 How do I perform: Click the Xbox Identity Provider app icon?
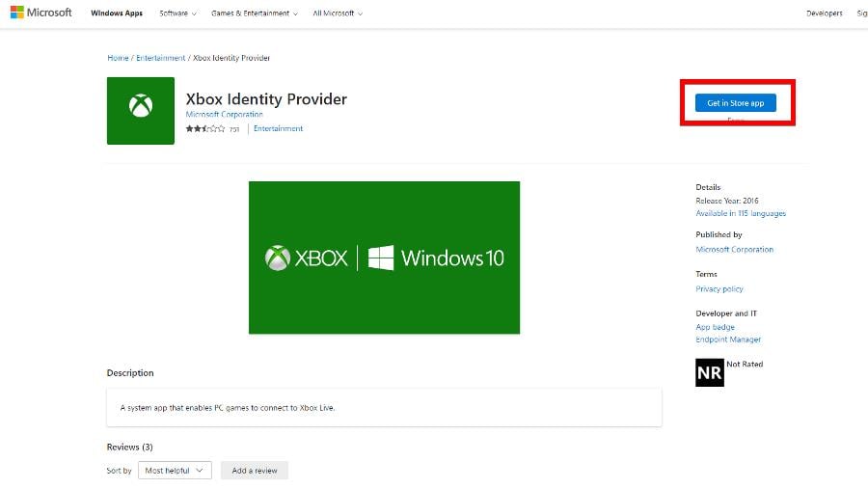point(141,111)
